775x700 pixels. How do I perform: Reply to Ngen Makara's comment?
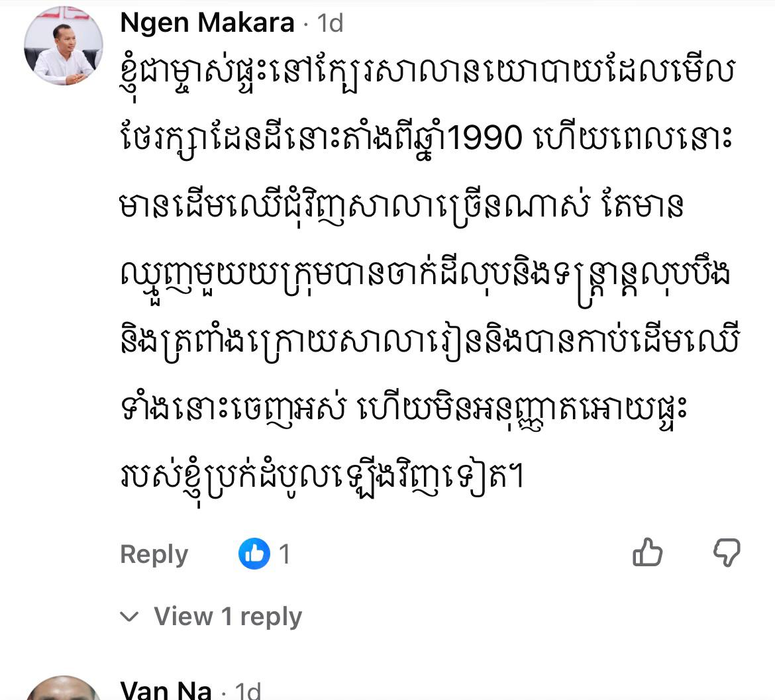coord(154,554)
